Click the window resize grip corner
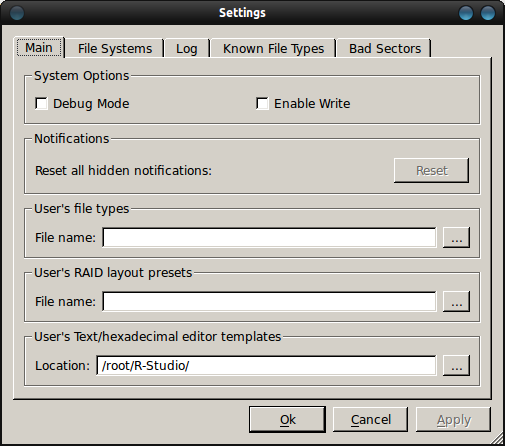 coord(498,439)
